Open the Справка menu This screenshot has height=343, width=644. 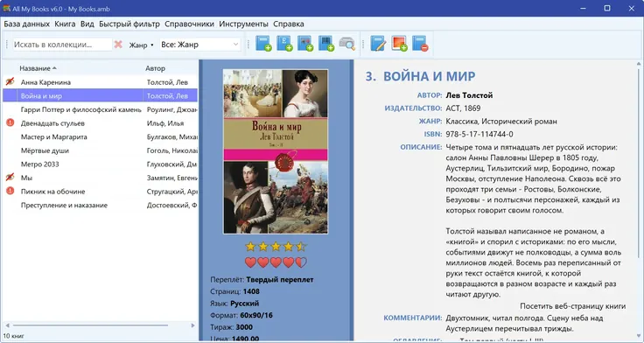point(289,24)
